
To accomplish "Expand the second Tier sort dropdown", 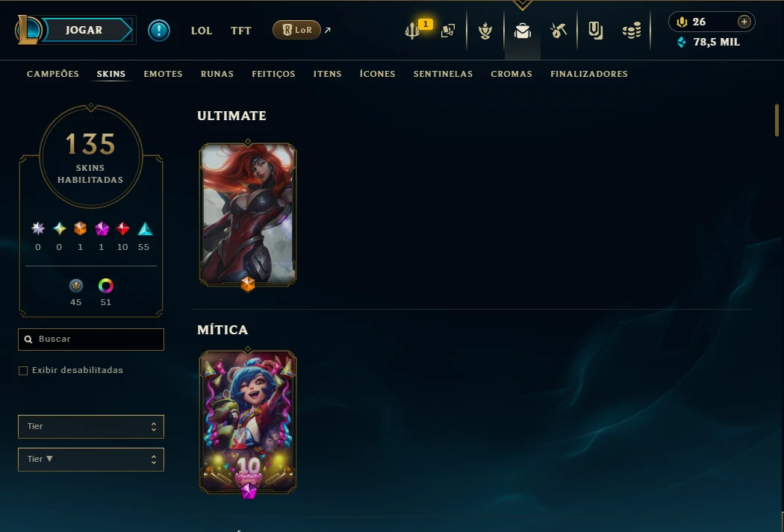I will click(x=91, y=460).
